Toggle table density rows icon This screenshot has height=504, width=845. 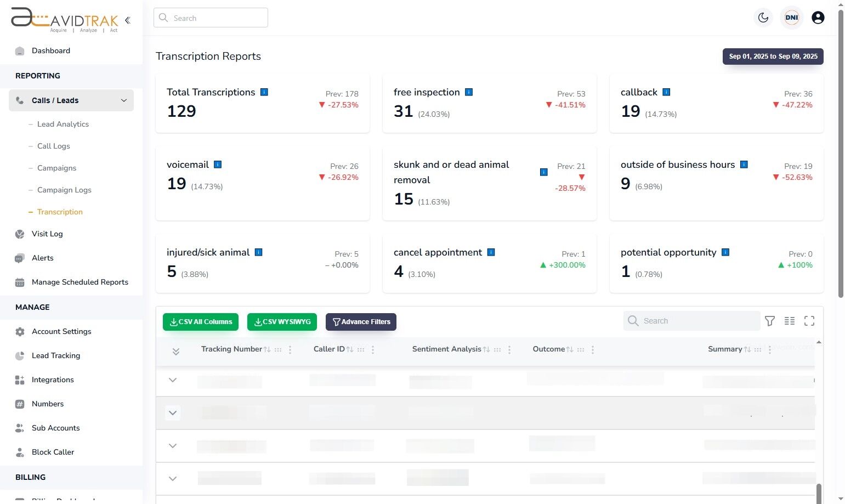pyautogui.click(x=790, y=321)
